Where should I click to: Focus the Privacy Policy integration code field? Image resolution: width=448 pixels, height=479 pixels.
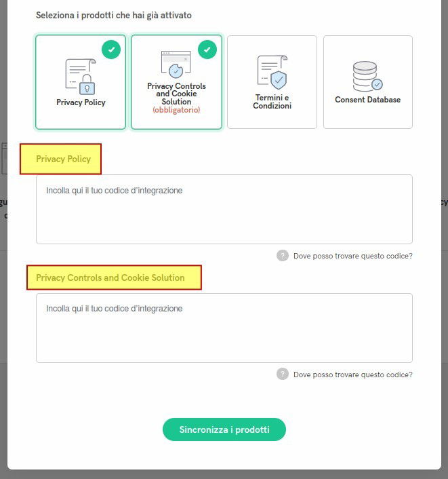224,209
